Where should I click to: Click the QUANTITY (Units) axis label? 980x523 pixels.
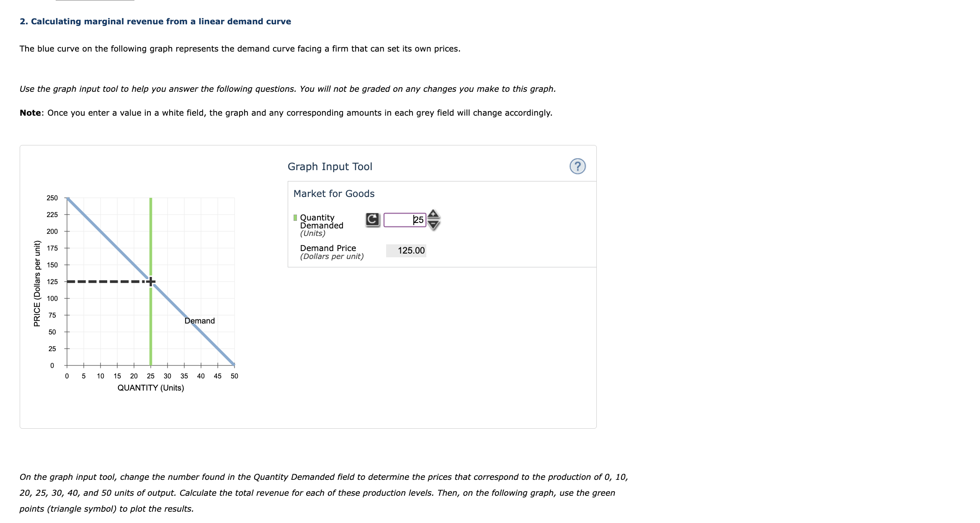click(x=150, y=388)
